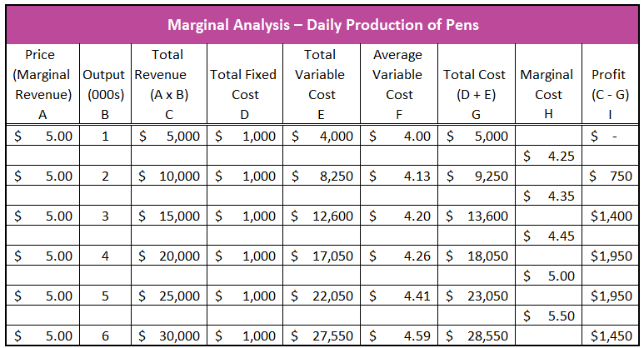Image resolution: width=644 pixels, height=348 pixels.
Task: Select total cost cell showing 9,250
Action: coord(477,176)
